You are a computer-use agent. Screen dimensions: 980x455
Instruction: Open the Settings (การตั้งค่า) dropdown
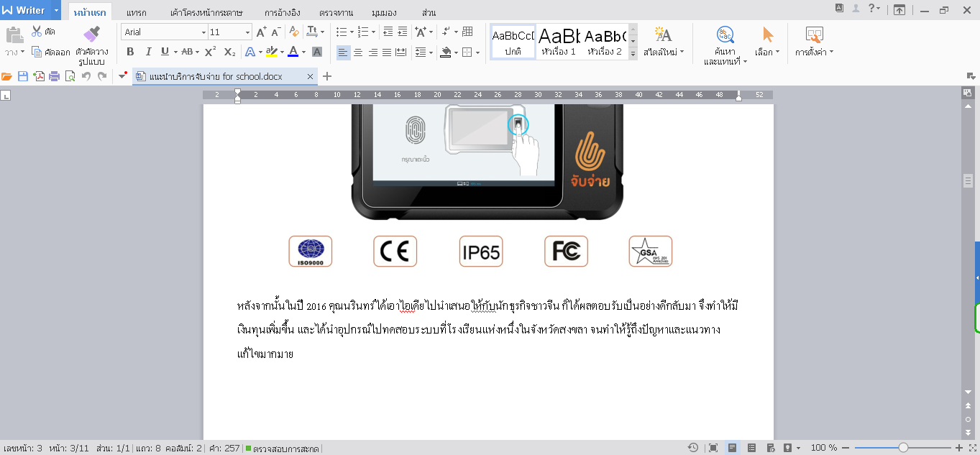(x=814, y=42)
